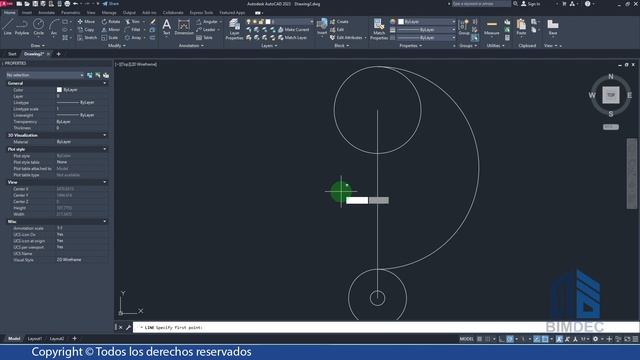Click Create block button

click(339, 22)
